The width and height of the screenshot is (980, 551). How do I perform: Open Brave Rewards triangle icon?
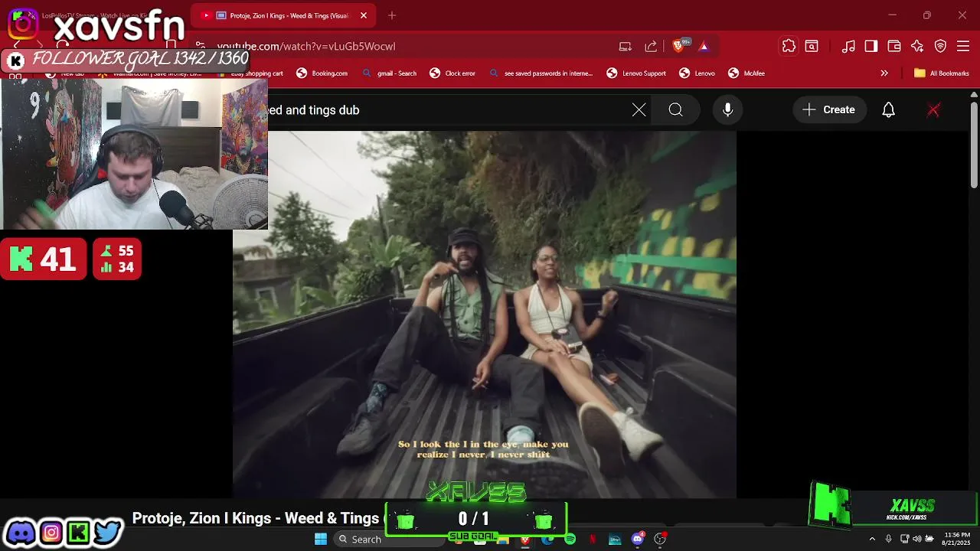[704, 47]
